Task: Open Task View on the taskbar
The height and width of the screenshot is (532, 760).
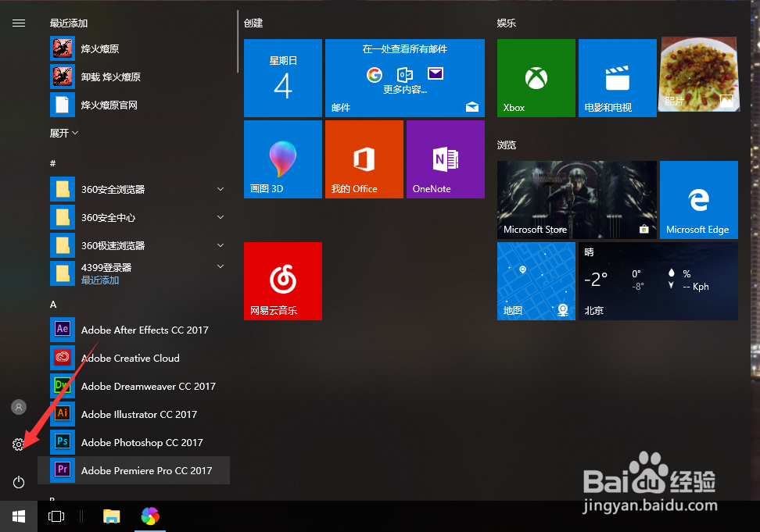Action: pyautogui.click(x=56, y=516)
